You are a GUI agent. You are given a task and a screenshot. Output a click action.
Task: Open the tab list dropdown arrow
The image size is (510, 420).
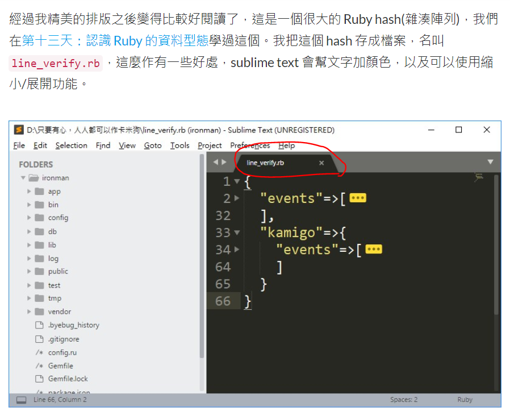pos(491,162)
